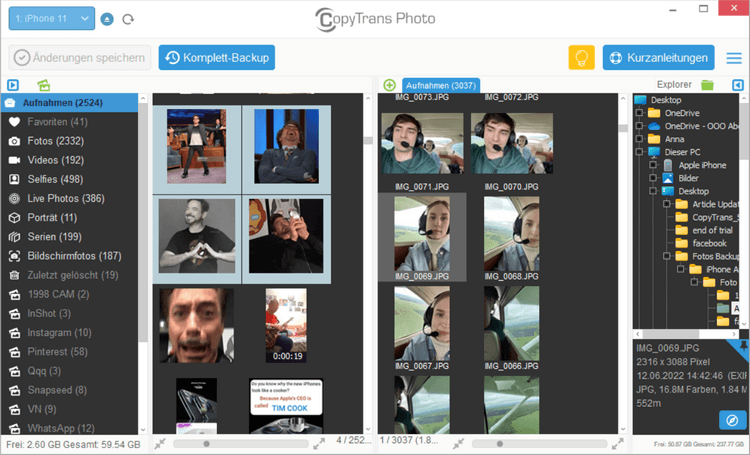
Task: Select the heart-hands man thumbnail
Action: coord(197,236)
